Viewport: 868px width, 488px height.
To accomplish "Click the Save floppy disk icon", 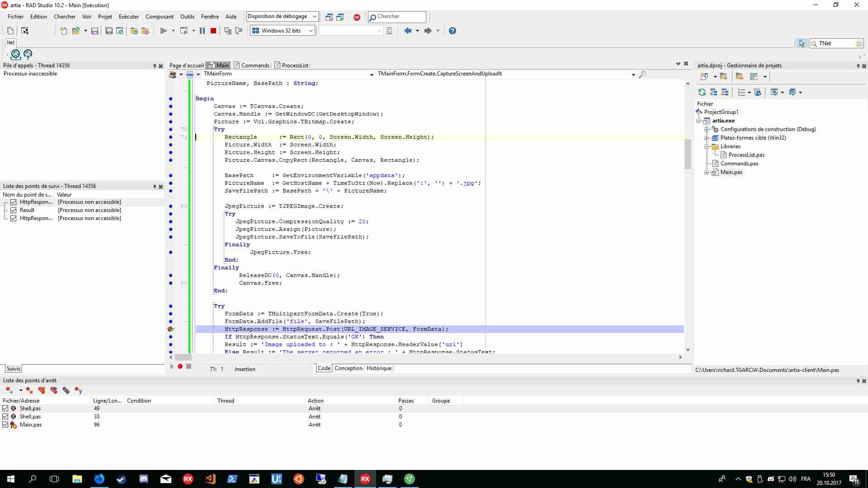I will (94, 31).
